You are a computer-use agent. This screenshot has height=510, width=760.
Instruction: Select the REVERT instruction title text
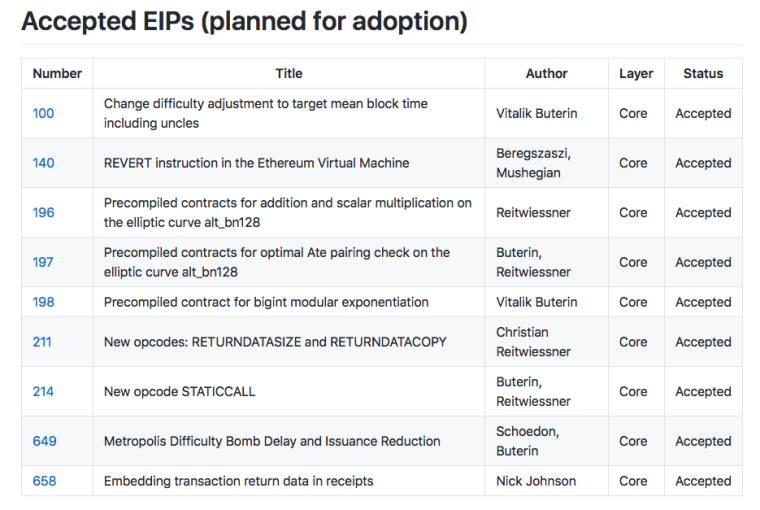click(x=256, y=163)
